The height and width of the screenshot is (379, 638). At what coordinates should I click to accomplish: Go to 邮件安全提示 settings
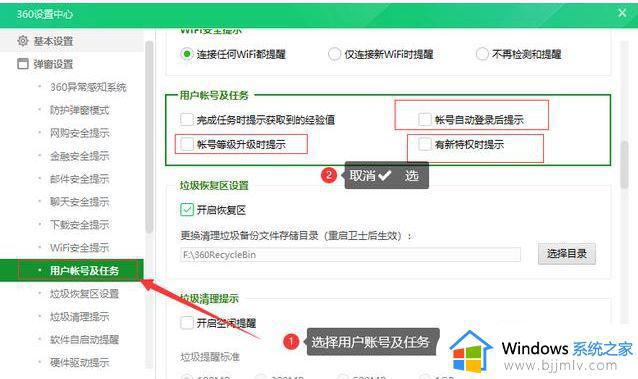click(x=79, y=179)
